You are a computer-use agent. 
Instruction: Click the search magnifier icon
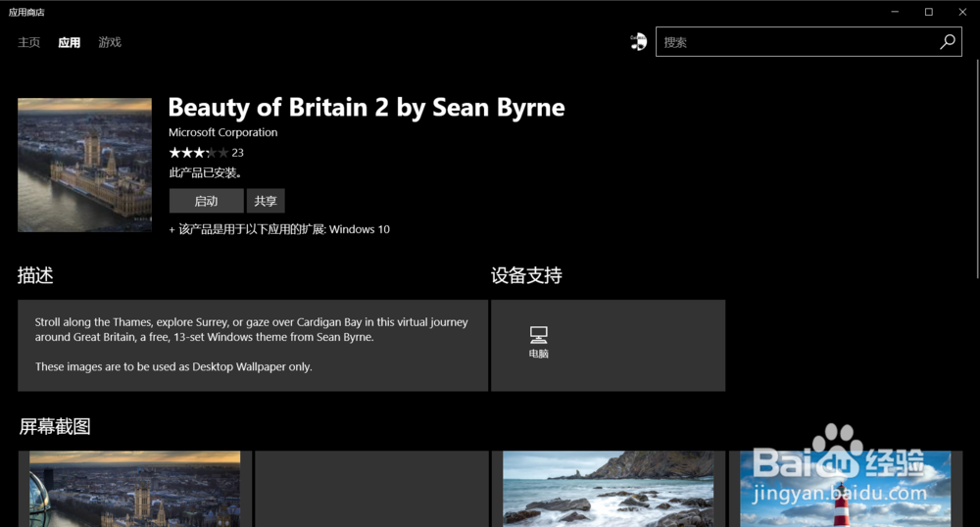click(x=948, y=42)
